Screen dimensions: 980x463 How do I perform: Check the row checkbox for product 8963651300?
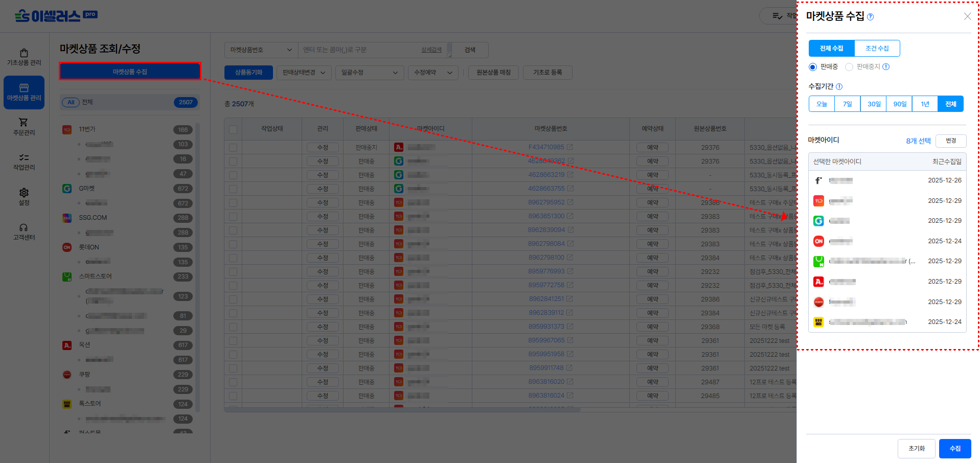[x=233, y=217]
